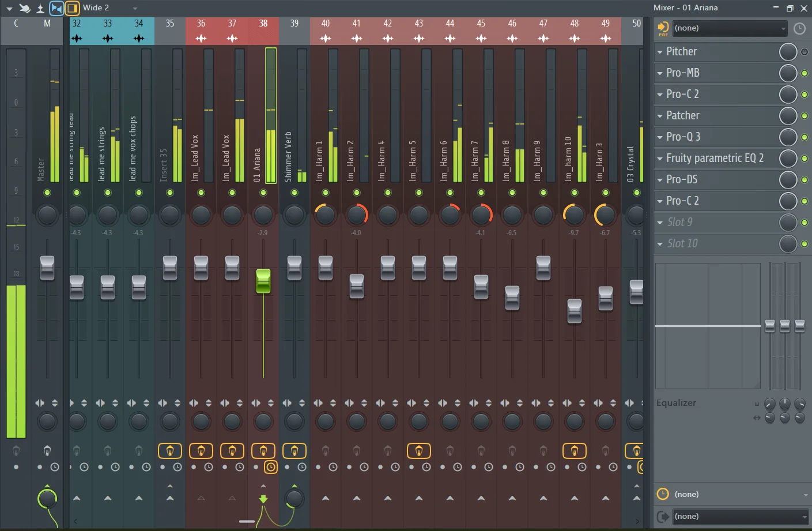The width and height of the screenshot is (812, 531).
Task: Click the Pro-Q 3 mix level knob
Action: 788,137
